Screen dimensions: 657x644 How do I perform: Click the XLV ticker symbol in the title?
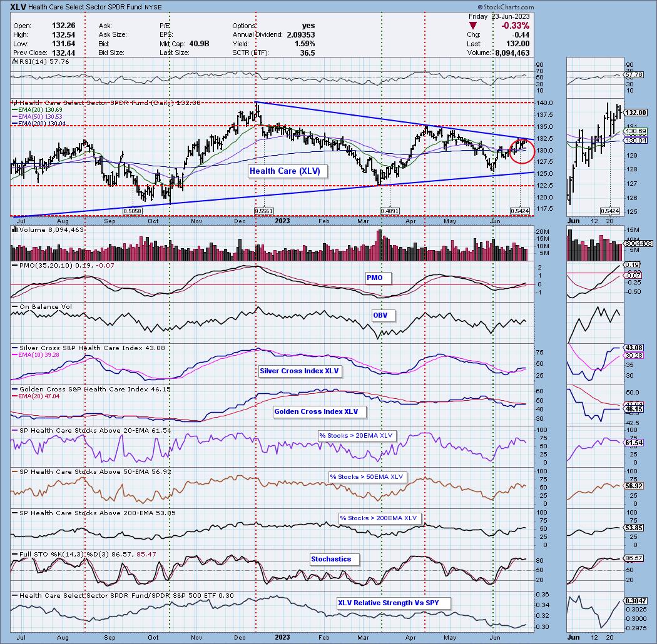[18, 7]
